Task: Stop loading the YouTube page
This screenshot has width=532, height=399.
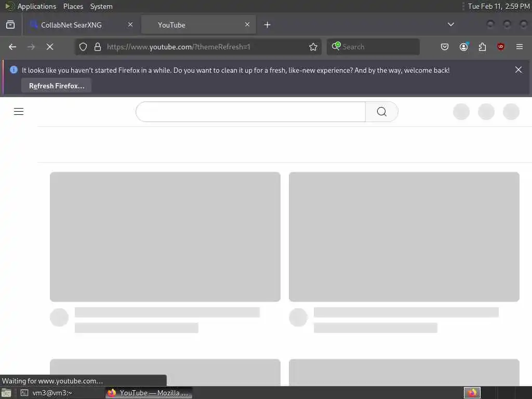Action: (50, 47)
